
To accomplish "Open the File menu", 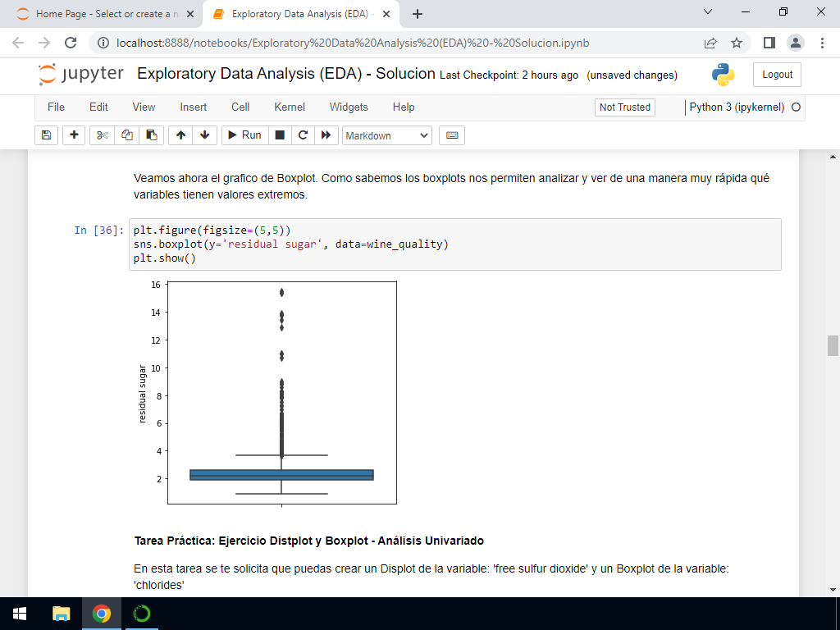I will click(57, 107).
